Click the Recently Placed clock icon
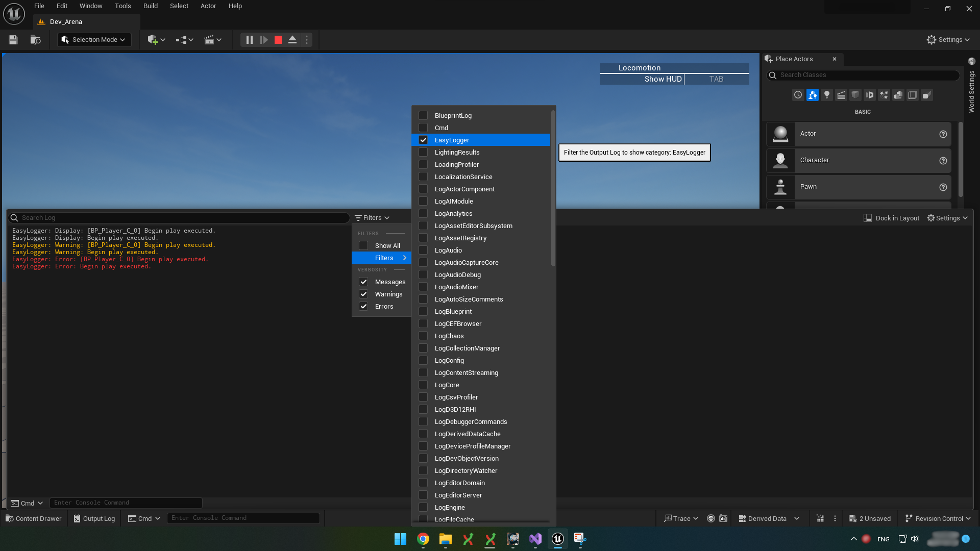 (798, 95)
